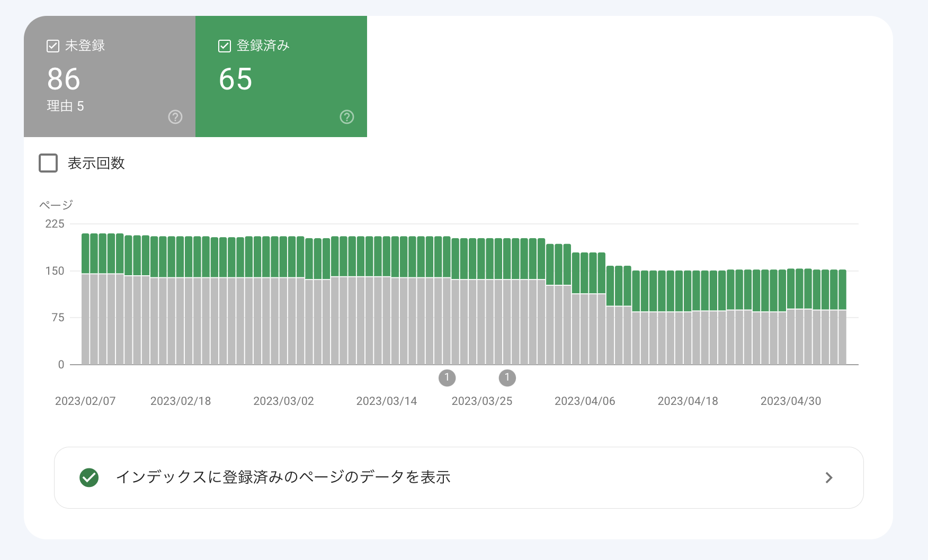This screenshot has height=560, width=928.
Task: Open help icon on the 未登録 card
Action: click(x=175, y=117)
